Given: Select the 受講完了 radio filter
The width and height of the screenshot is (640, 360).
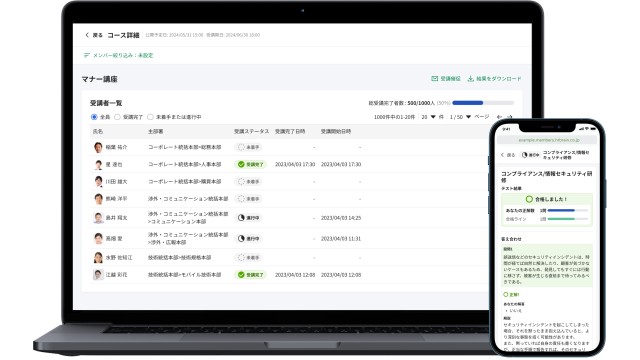Looking at the screenshot, I should coord(117,117).
